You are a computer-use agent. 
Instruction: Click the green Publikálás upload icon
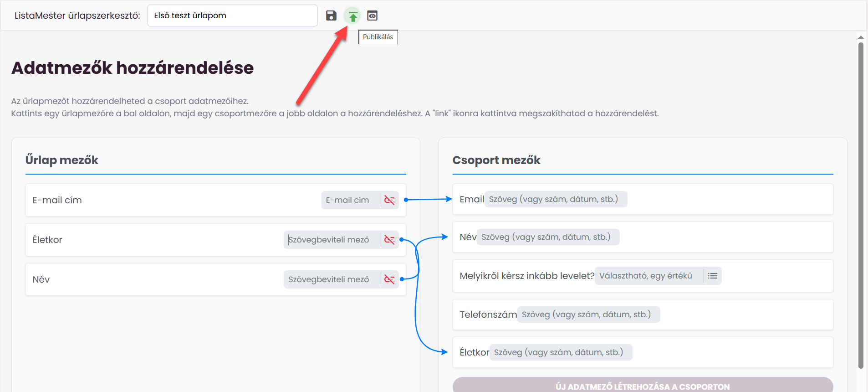pos(352,16)
